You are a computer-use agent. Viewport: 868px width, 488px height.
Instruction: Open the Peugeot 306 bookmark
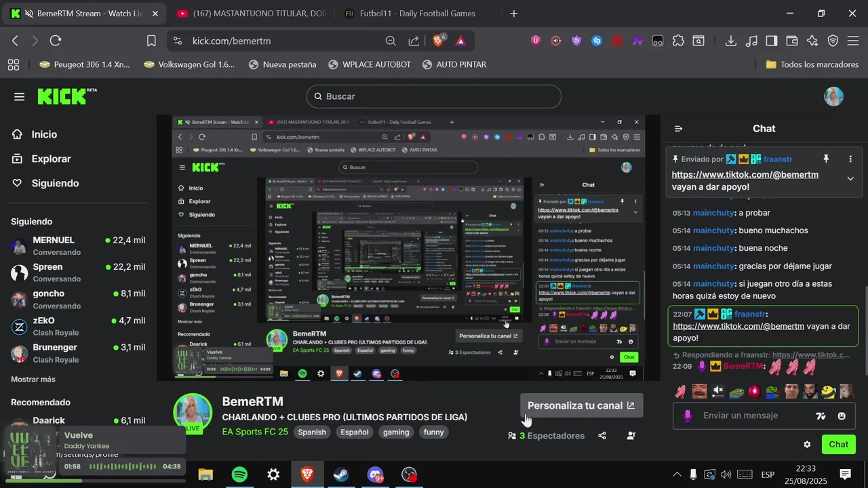pos(85,64)
